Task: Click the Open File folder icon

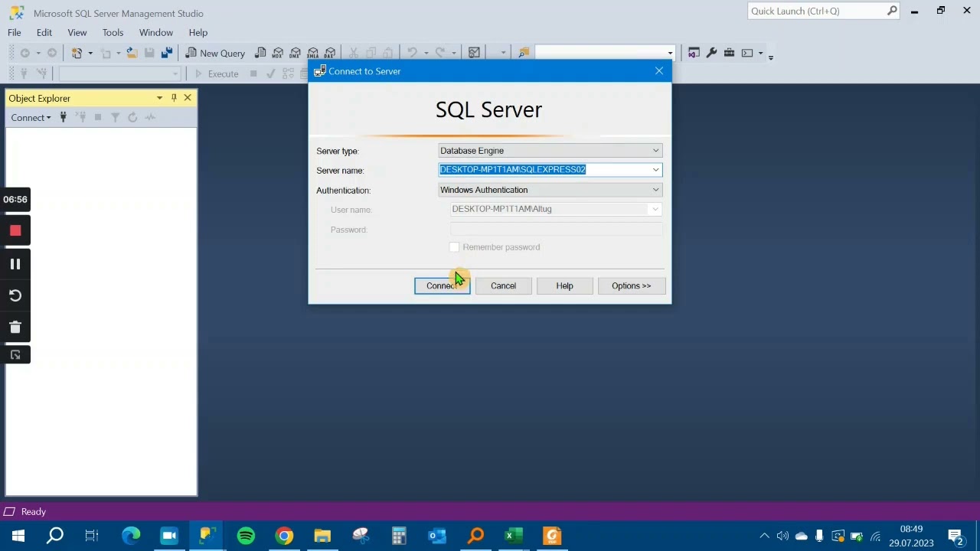Action: point(132,53)
